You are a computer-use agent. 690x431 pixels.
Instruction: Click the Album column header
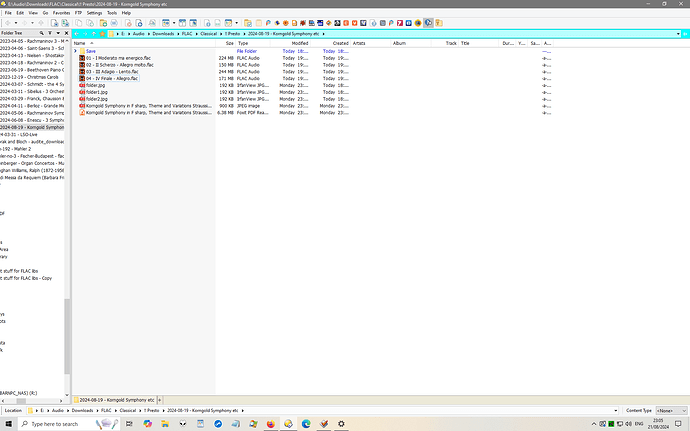pos(411,43)
